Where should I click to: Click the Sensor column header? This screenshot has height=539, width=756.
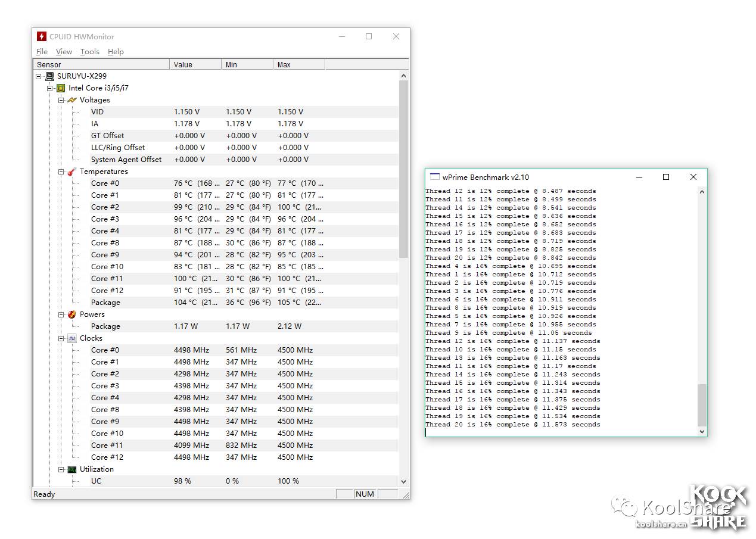click(102, 64)
